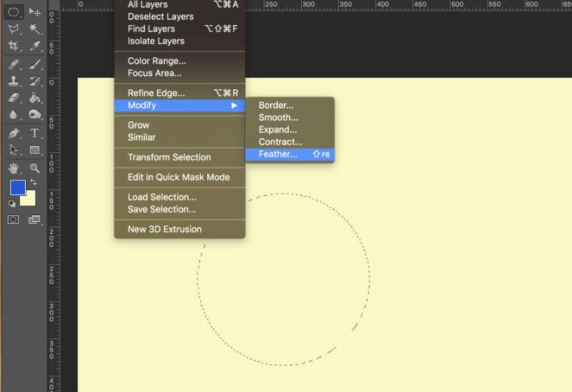The image size is (572, 392).
Task: Select the Elliptical Marquee tool
Action: click(13, 12)
